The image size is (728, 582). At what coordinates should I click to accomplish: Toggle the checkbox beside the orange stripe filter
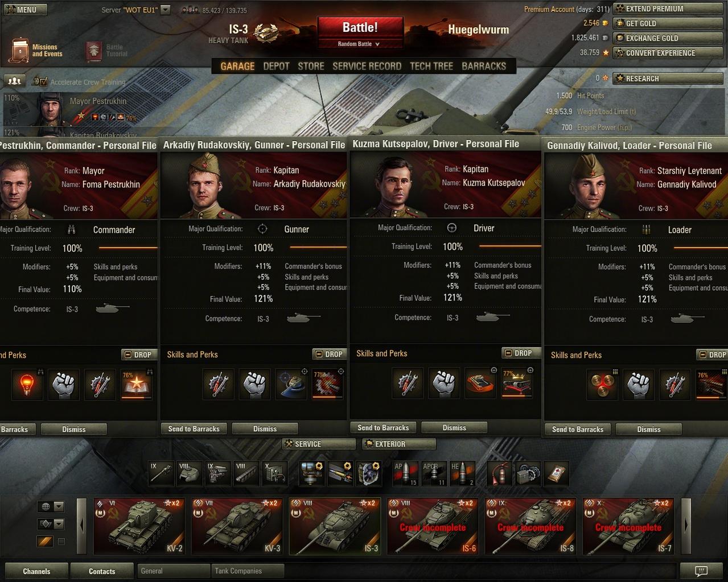(x=61, y=542)
